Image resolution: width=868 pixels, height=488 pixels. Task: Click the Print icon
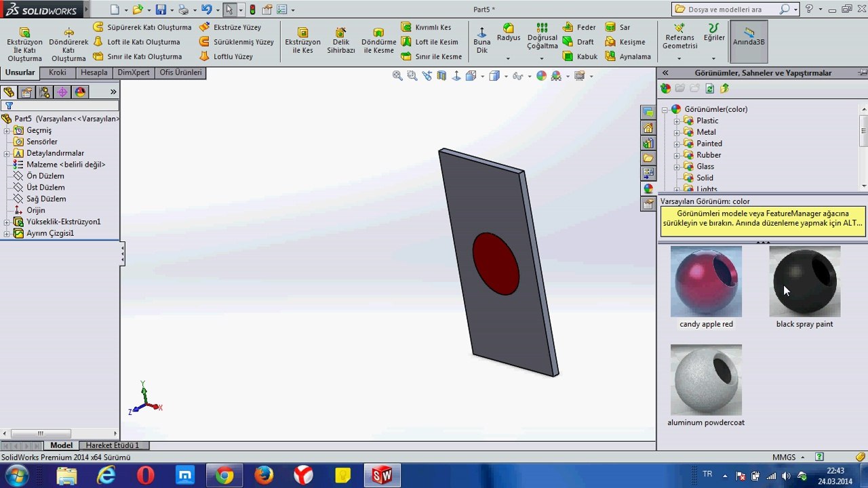tap(183, 9)
